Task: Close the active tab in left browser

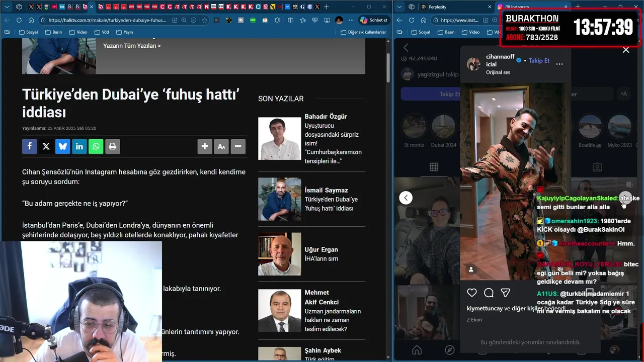Action: (x=92, y=7)
